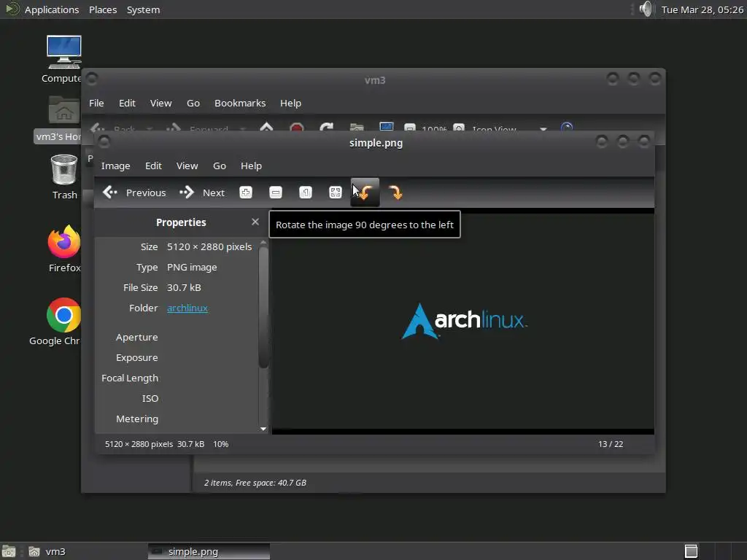This screenshot has width=747, height=560.
Task: Switch to simple.png in the taskbar
Action: pyautogui.click(x=209, y=551)
